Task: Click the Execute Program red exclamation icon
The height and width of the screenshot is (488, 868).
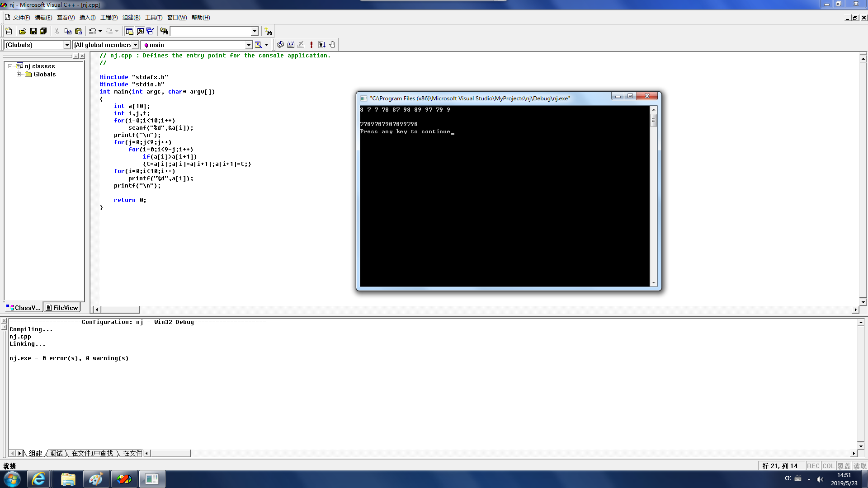Action: [x=311, y=45]
